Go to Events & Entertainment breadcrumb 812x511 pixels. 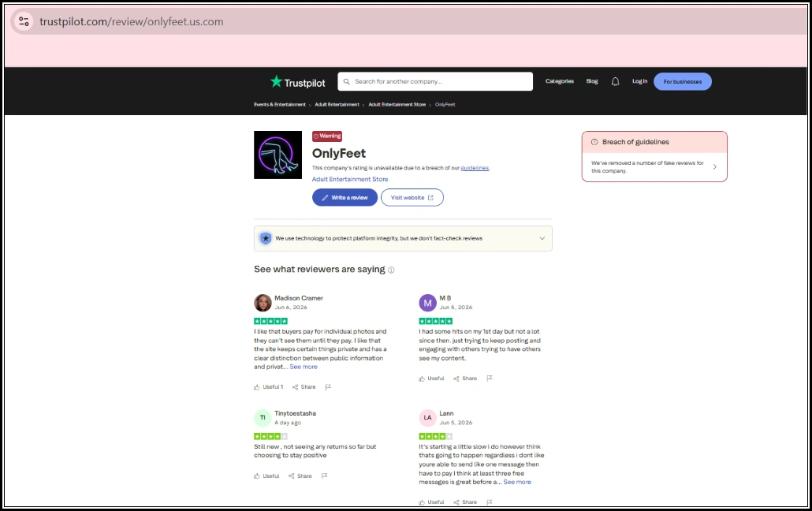coord(280,105)
